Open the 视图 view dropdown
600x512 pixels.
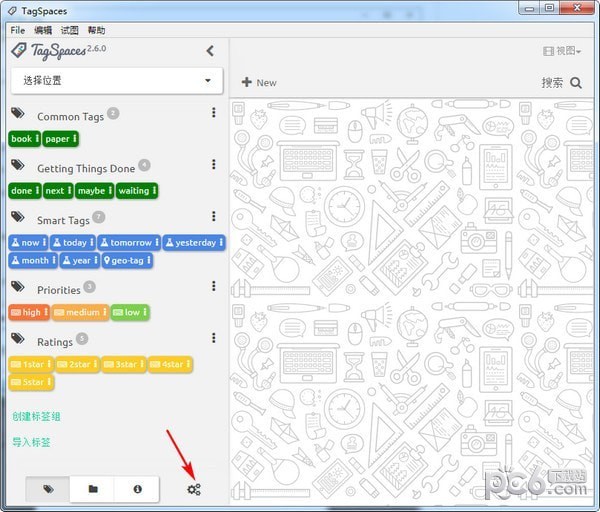pyautogui.click(x=562, y=51)
